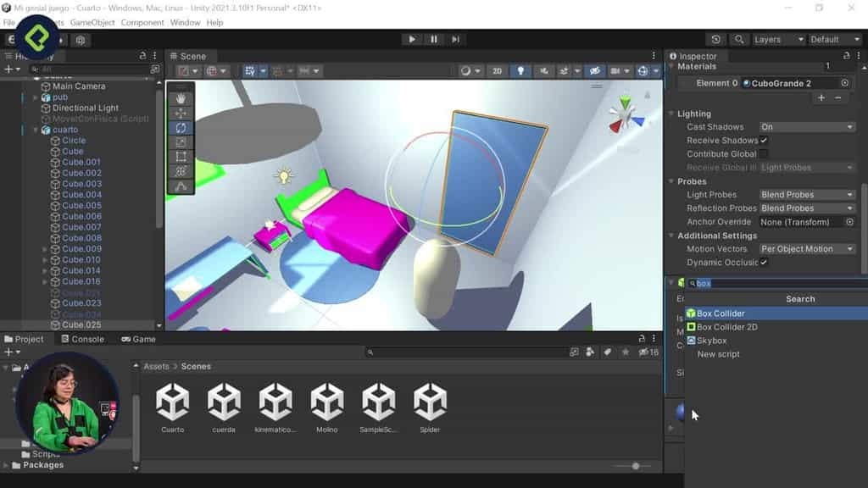Viewport: 868px width, 488px height.
Task: Toggle the Receive Shadows checkbox
Action: [x=761, y=140]
